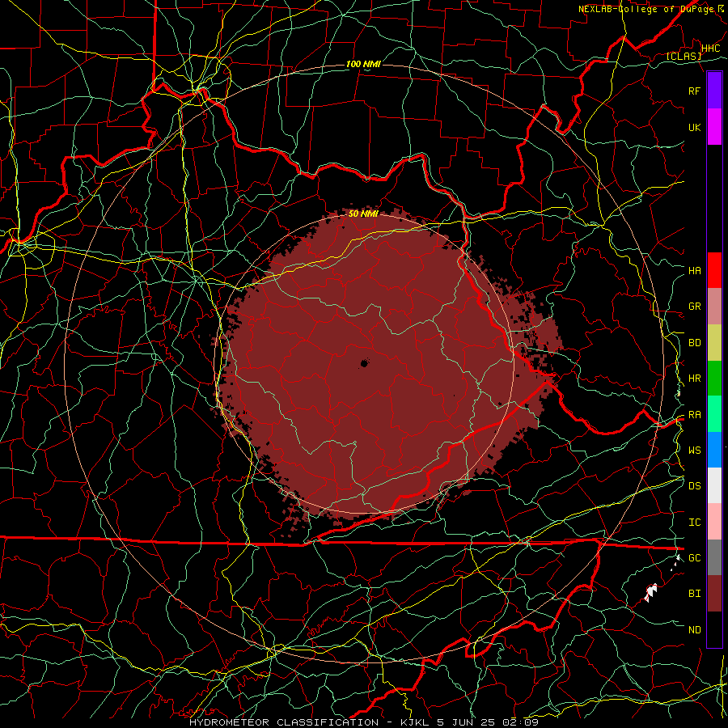Click the GR legend label
This screenshot has width=728, height=728.
695,307
